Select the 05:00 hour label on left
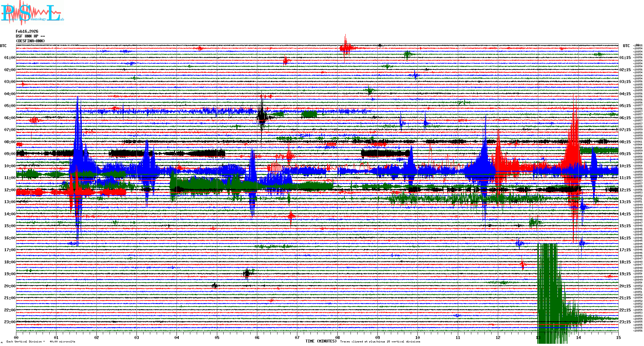Image resolution: width=644 pixels, height=346 pixels. [10, 106]
